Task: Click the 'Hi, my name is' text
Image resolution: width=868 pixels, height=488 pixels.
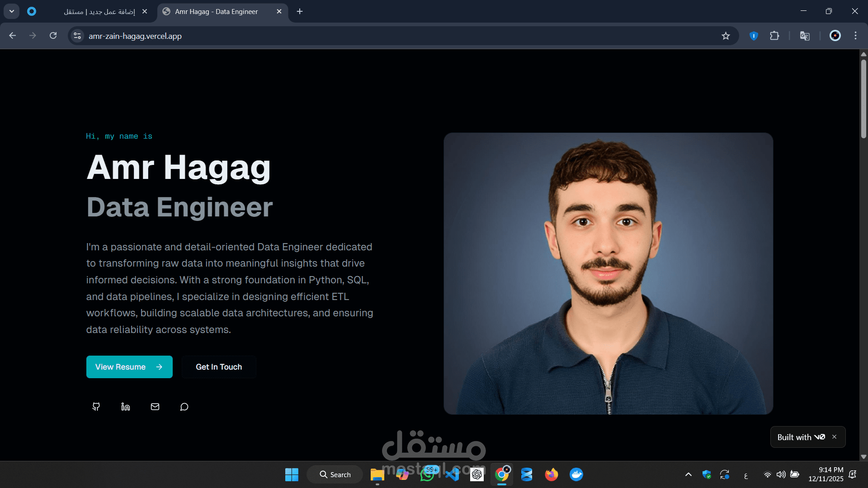Action: tap(119, 136)
